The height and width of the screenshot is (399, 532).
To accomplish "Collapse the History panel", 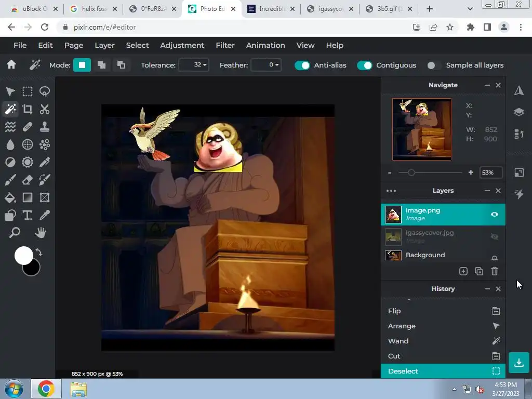I will (487, 289).
